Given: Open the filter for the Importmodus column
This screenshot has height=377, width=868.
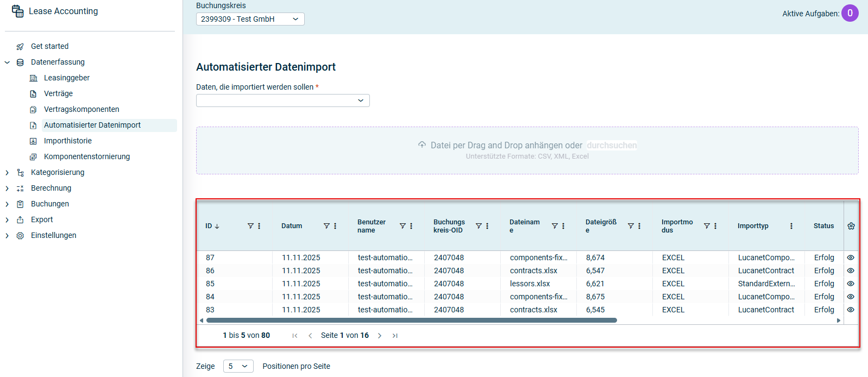Looking at the screenshot, I should 707,226.
